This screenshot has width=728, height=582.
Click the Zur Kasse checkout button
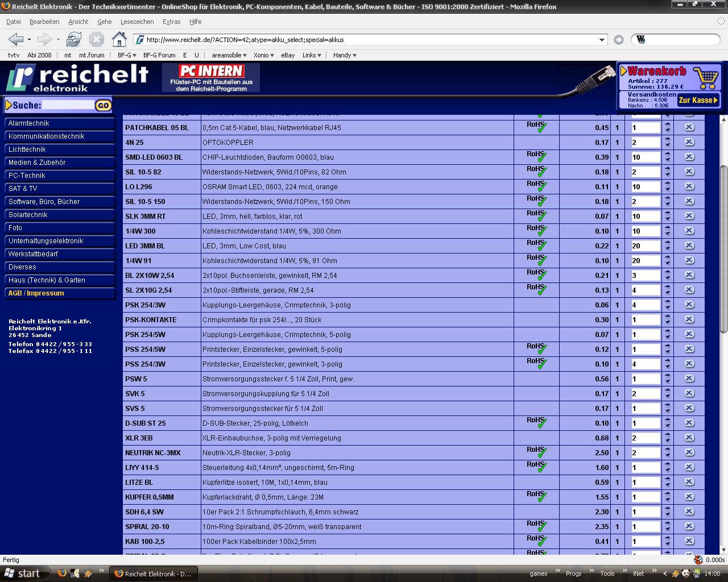coord(698,100)
